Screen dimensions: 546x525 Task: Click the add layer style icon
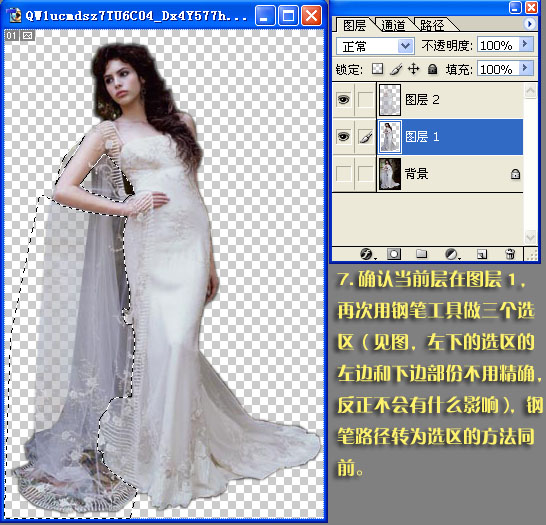(367, 254)
